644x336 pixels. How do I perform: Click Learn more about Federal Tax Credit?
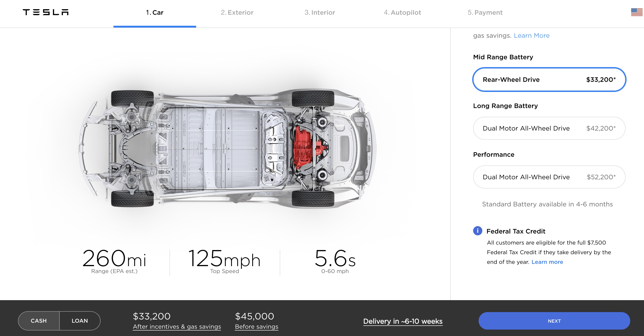pos(548,262)
